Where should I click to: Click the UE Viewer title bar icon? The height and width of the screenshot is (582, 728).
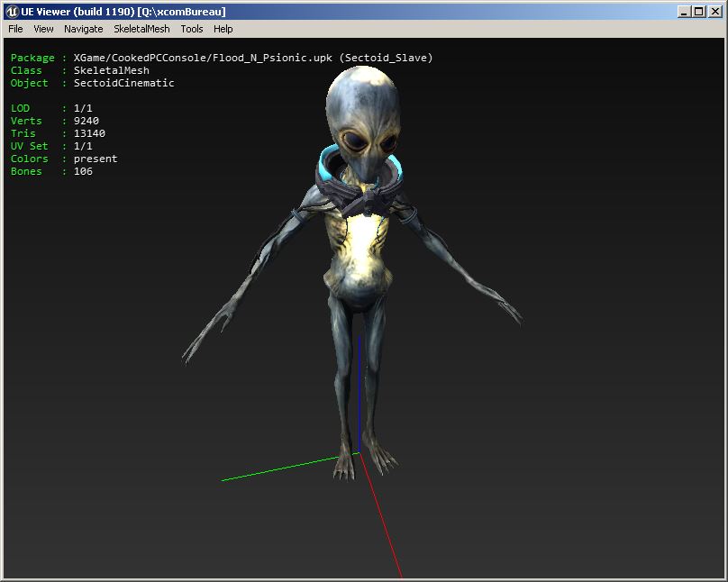(12, 12)
